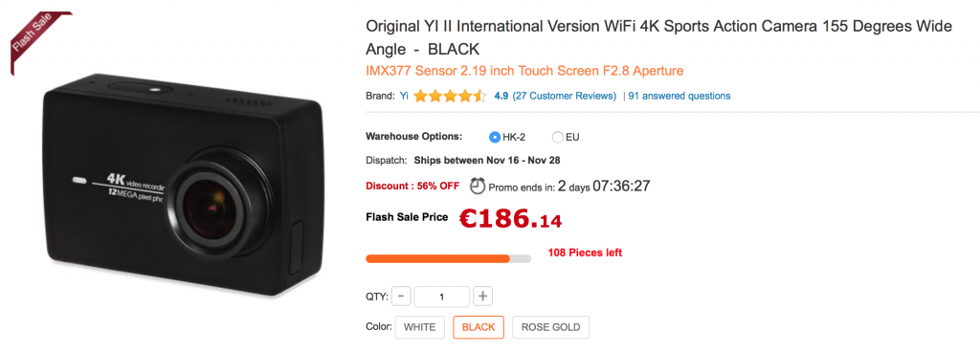The width and height of the screenshot is (980, 353).
Task: Open the 27 Customer Reviews link
Action: (565, 97)
